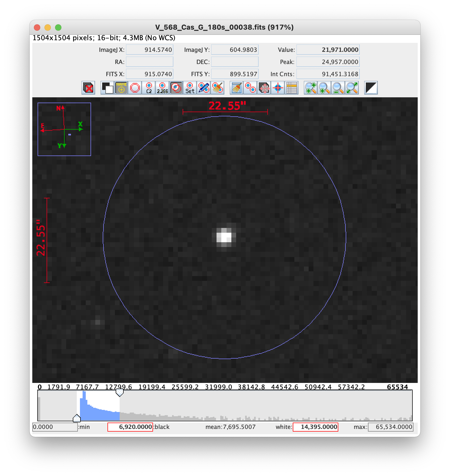Click the clear table broom icon
Image resolution: width=450 pixels, height=476 pixels.
click(x=236, y=88)
